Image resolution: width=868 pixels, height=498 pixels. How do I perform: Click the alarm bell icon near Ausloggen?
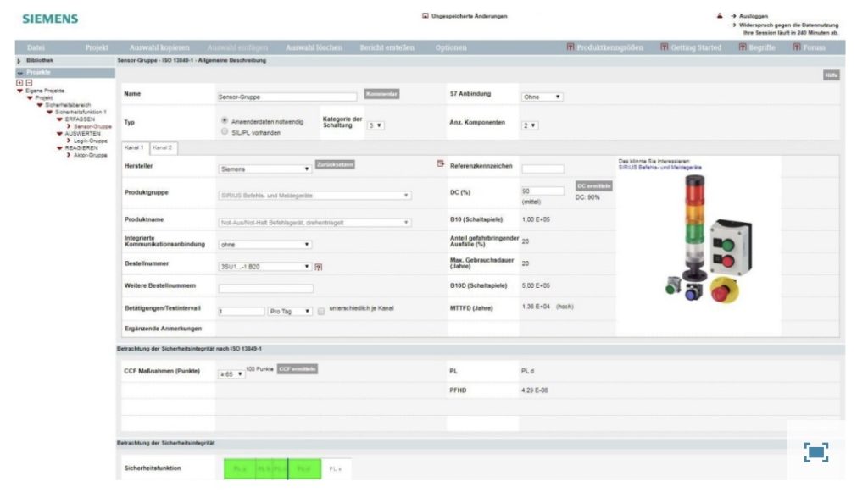720,15
